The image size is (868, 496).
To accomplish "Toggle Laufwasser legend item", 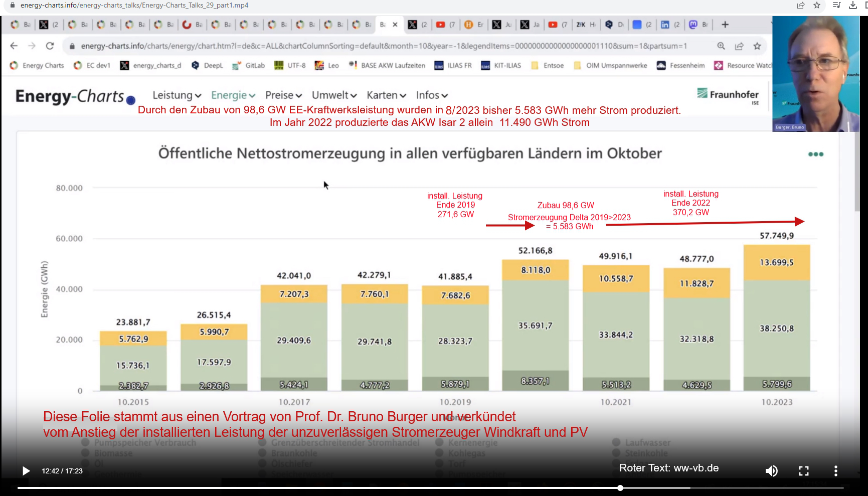I will (647, 443).
